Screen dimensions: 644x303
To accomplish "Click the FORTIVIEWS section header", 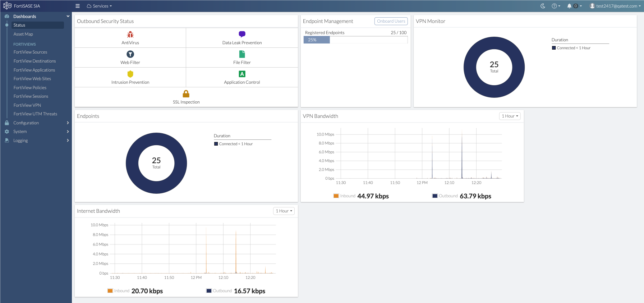I will [24, 44].
